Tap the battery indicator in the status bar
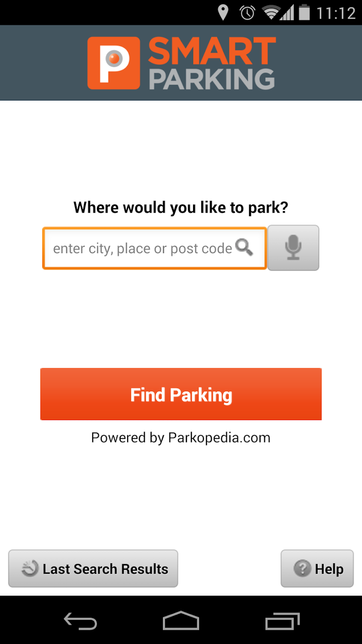Viewport: 362px width, 644px height. pyautogui.click(x=304, y=13)
